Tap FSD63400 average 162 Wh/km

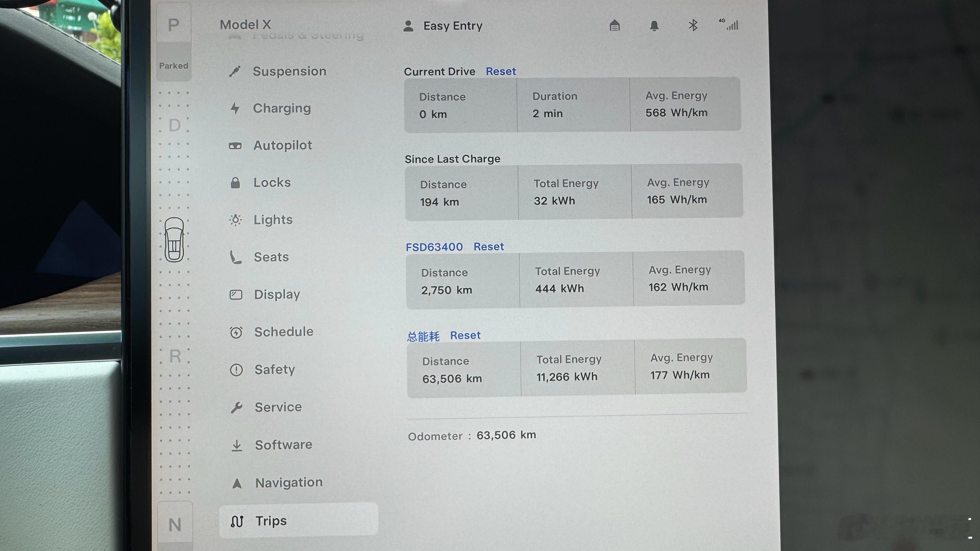678,287
